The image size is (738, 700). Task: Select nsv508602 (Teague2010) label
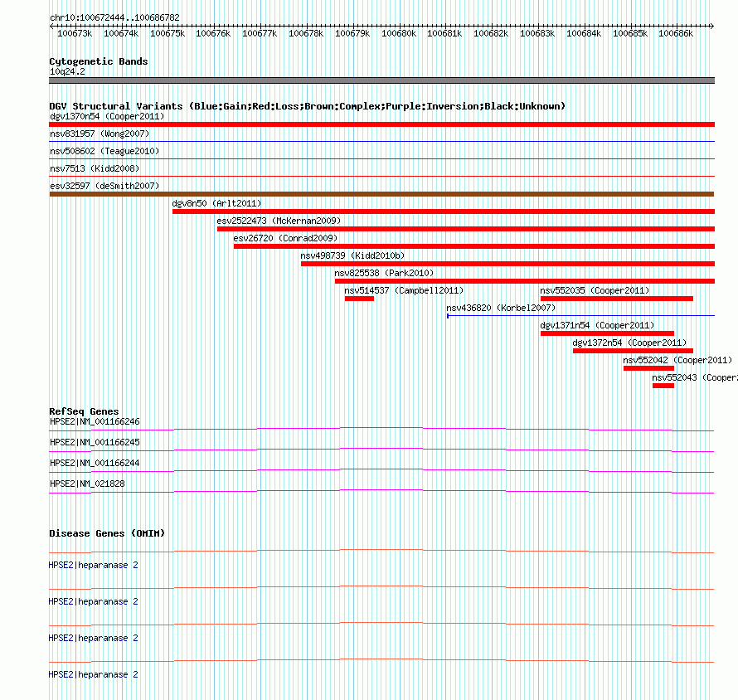tap(104, 151)
